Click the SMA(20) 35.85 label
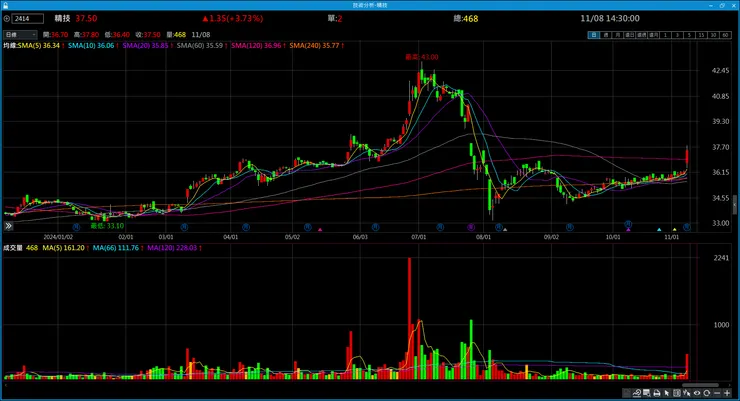Viewport: 740px width, 401px height. coord(145,45)
